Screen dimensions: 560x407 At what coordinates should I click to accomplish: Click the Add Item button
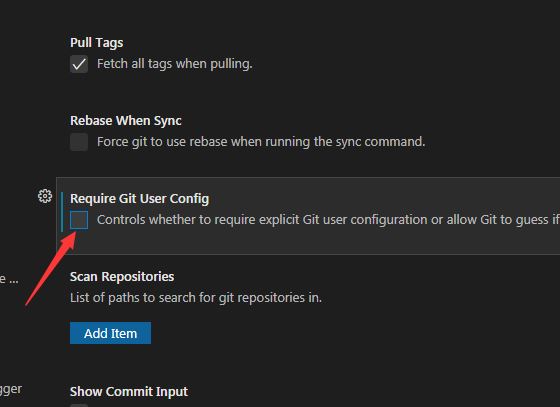click(x=110, y=333)
